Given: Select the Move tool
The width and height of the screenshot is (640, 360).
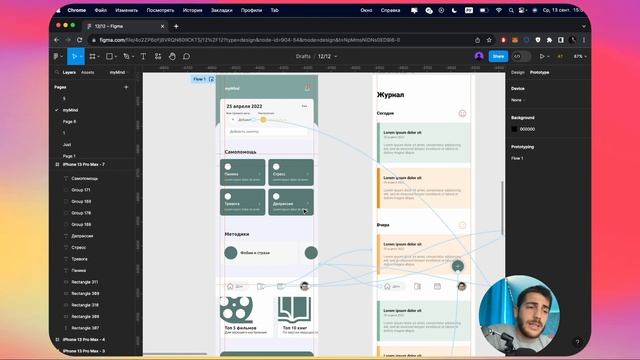Looking at the screenshot, I should (x=74, y=56).
